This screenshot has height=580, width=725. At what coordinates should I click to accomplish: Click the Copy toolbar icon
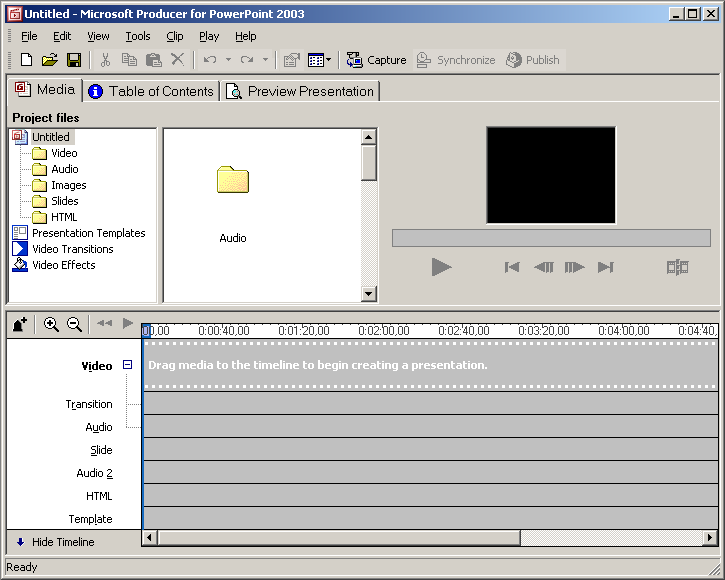point(129,60)
